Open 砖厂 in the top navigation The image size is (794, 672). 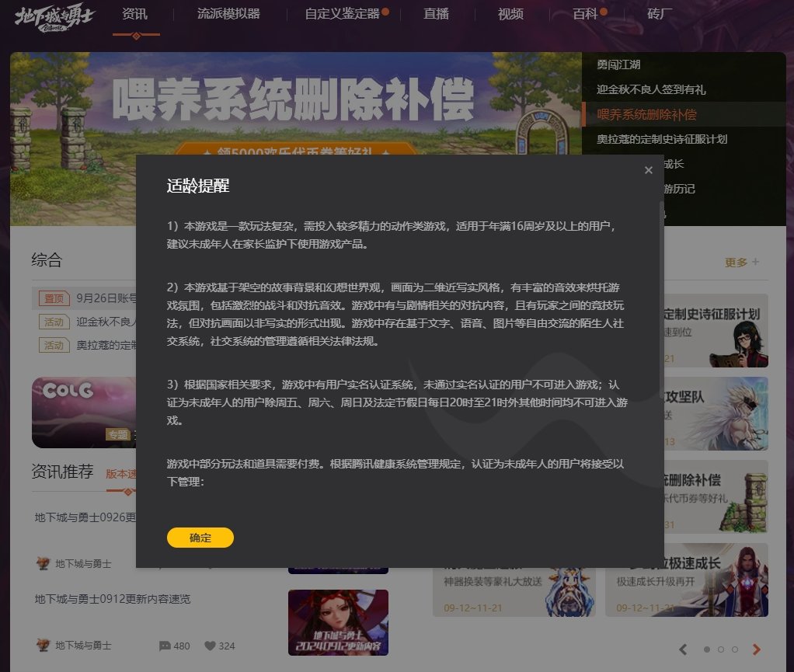(x=660, y=14)
